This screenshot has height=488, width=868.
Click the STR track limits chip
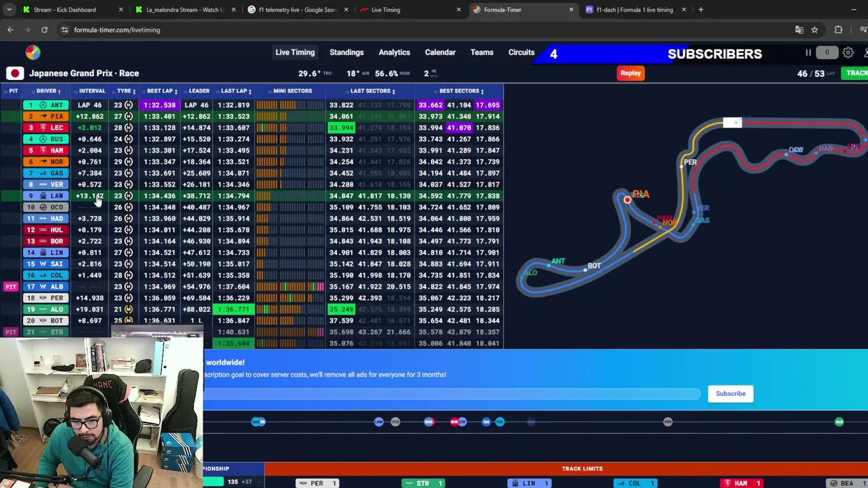click(424, 483)
